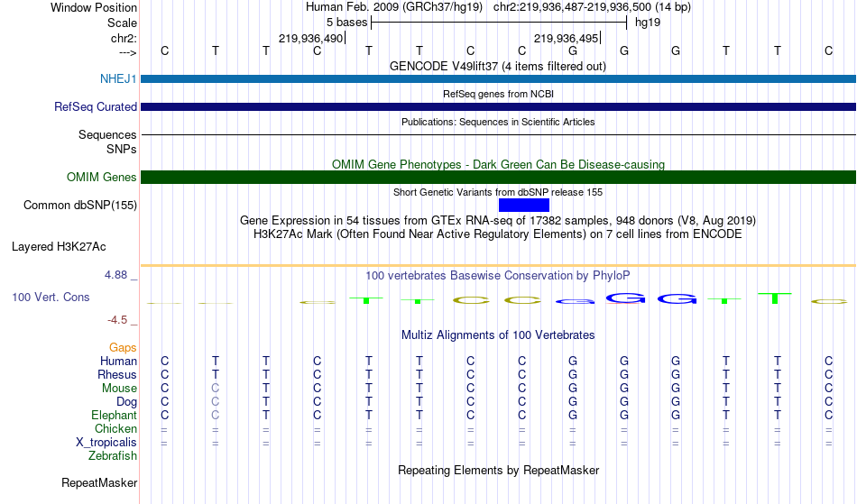Click the -4.5 conservation axis value
The width and height of the screenshot is (857, 504).
[117, 320]
